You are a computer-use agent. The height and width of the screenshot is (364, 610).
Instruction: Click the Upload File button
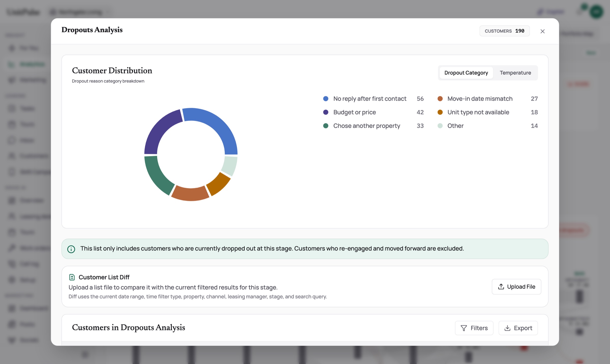pos(516,287)
